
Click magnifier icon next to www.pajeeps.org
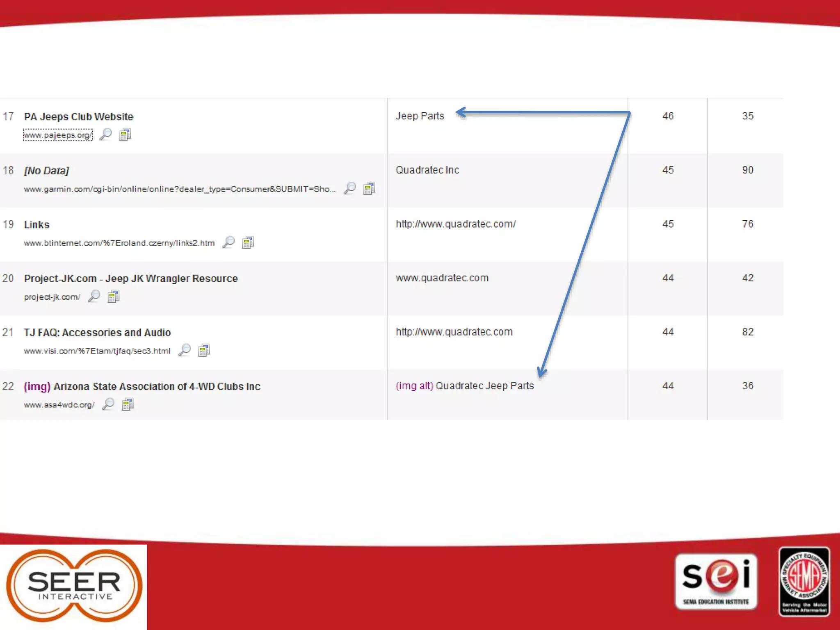click(106, 134)
